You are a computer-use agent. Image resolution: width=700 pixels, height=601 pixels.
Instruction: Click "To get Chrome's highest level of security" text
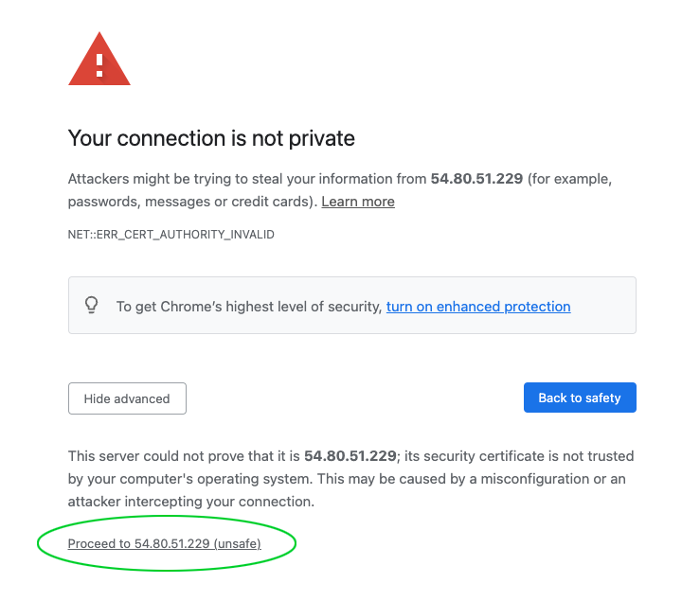[x=248, y=307]
